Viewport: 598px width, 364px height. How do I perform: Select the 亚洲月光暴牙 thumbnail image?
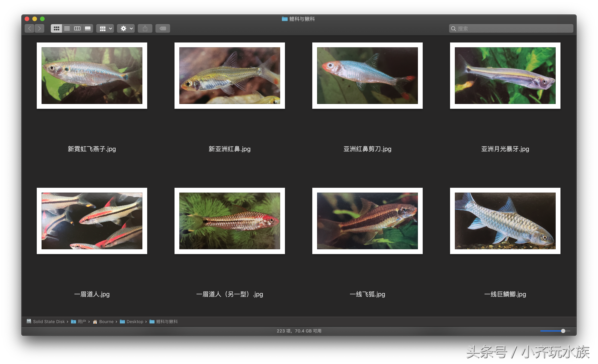[505, 76]
